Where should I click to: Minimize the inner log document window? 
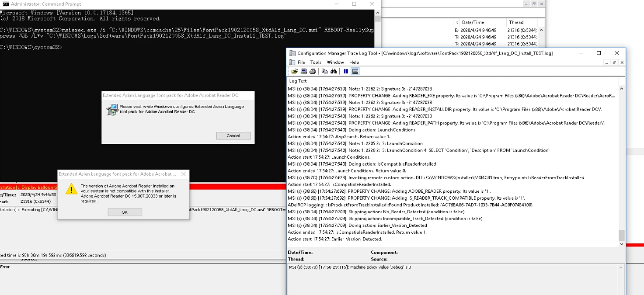click(x=606, y=62)
